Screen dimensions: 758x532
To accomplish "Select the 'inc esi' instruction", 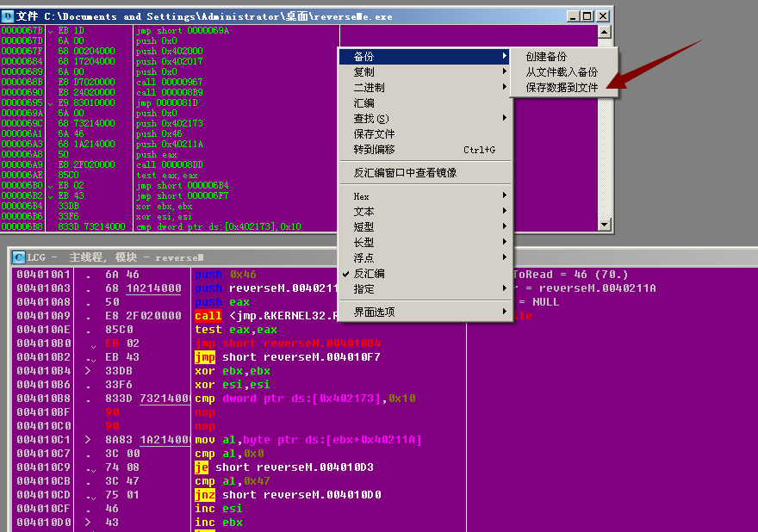I will point(219,509).
